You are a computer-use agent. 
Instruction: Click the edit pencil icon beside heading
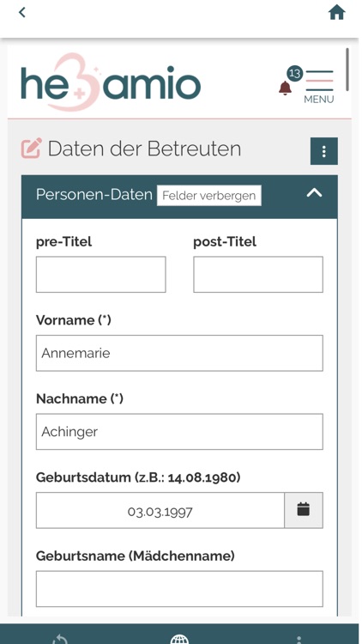31,149
